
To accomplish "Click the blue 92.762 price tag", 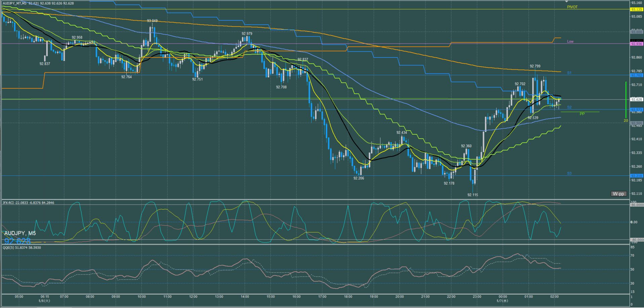I will pos(637,76).
